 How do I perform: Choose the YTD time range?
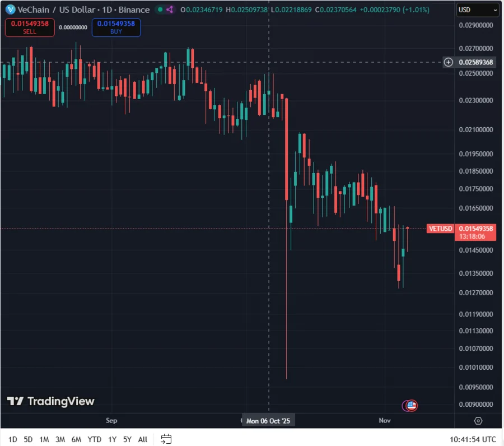[x=95, y=439]
